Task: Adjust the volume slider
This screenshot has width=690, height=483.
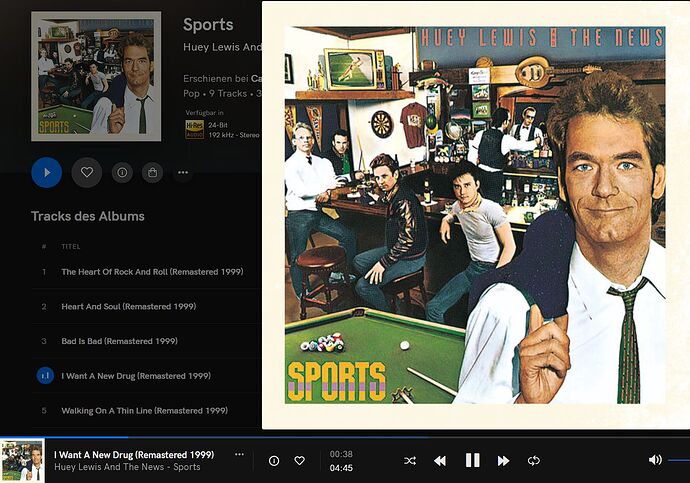Action: tap(679, 461)
